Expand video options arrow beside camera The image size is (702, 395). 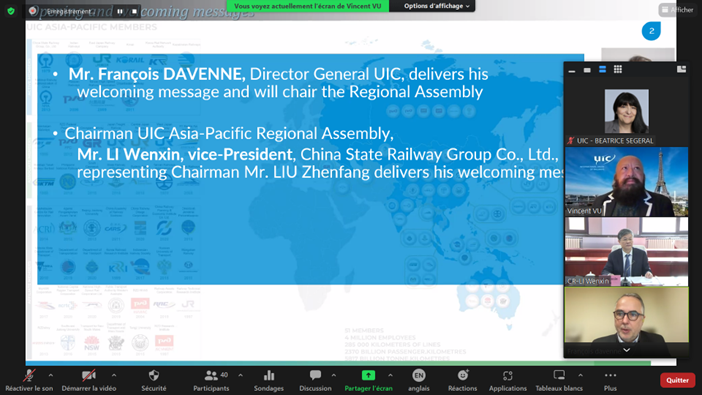click(x=114, y=375)
